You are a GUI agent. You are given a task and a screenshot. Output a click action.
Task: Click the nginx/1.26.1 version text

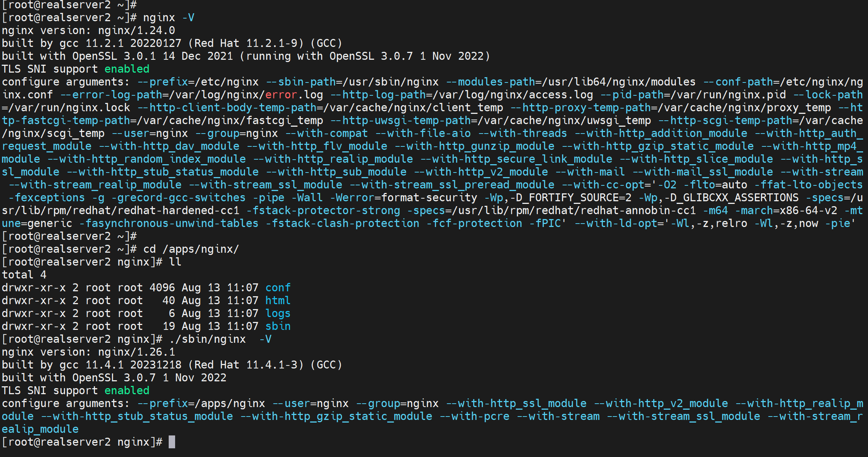(137, 352)
